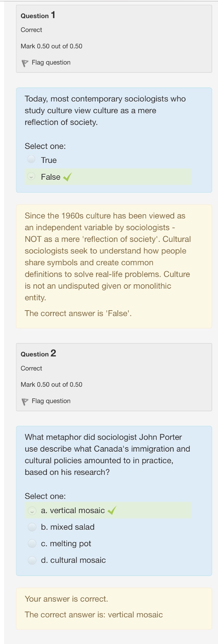
Task: Click the 'Since the 1960s culture' explanation paragraph
Action: coord(108,257)
